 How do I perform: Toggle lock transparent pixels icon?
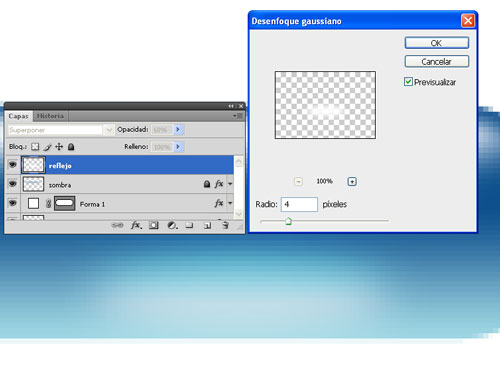35,147
